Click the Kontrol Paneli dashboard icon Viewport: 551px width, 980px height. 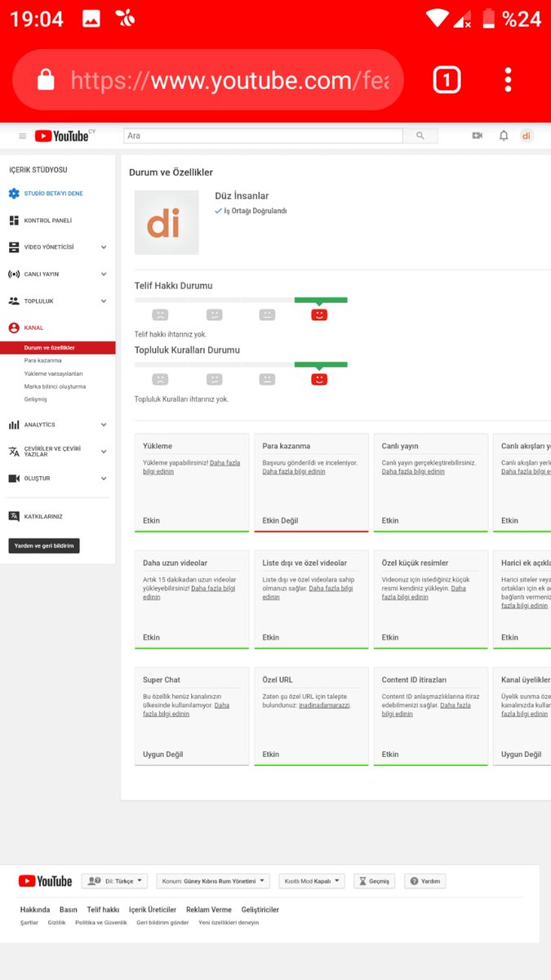(14, 220)
